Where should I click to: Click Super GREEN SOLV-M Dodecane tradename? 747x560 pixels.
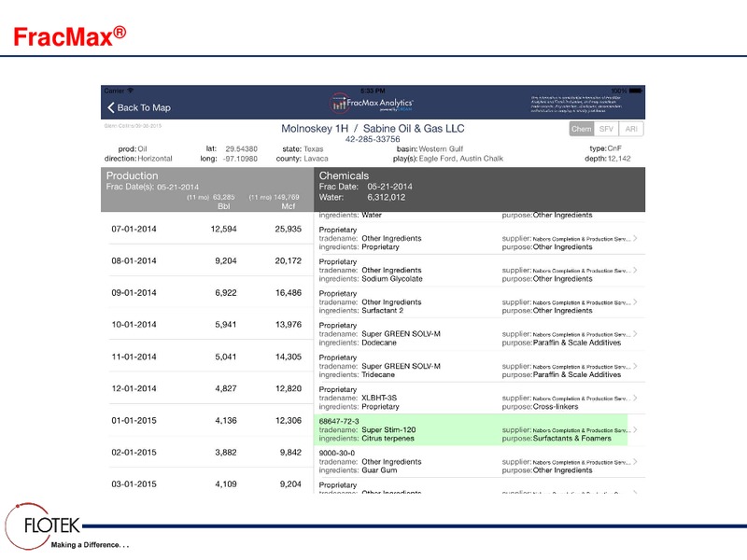402,334
